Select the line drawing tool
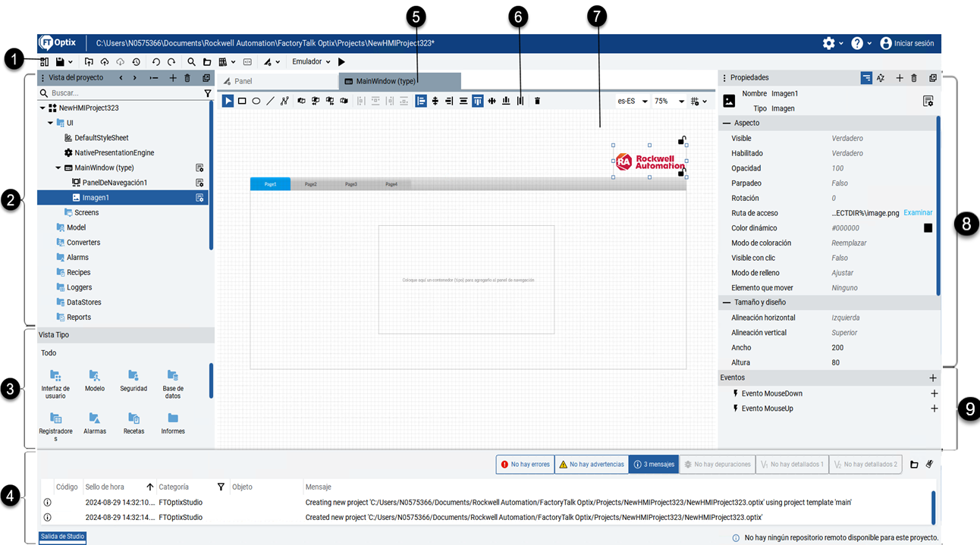Image resolution: width=980 pixels, height=545 pixels. pyautogui.click(x=270, y=101)
